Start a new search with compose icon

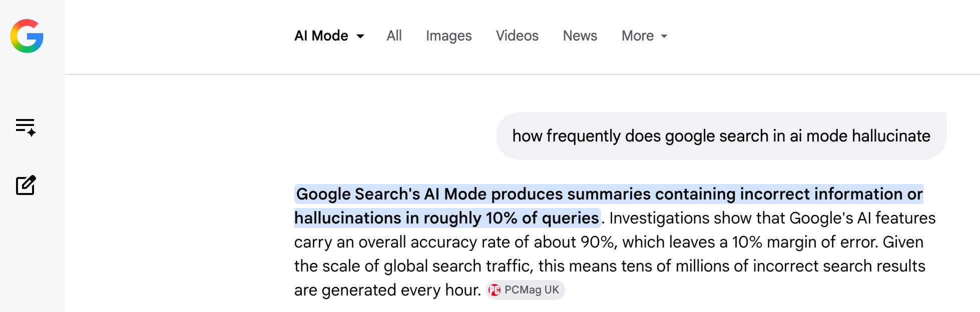pos(26,185)
